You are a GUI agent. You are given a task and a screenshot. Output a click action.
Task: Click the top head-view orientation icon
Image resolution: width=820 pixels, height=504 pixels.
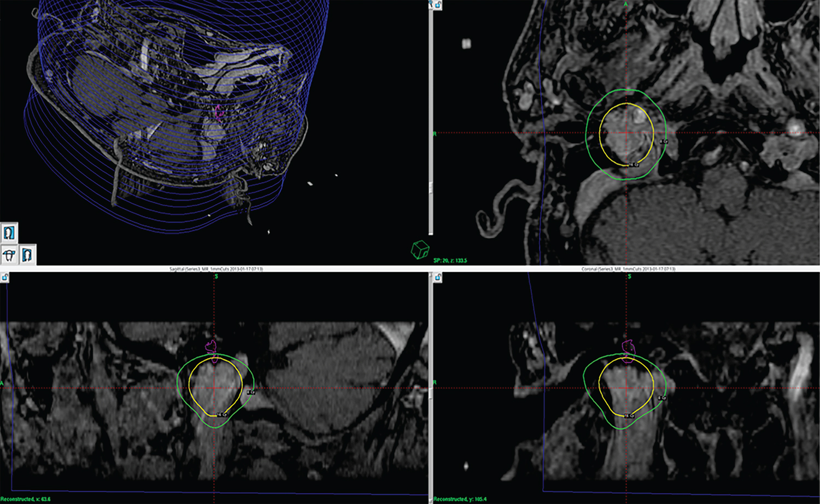pos(9,233)
